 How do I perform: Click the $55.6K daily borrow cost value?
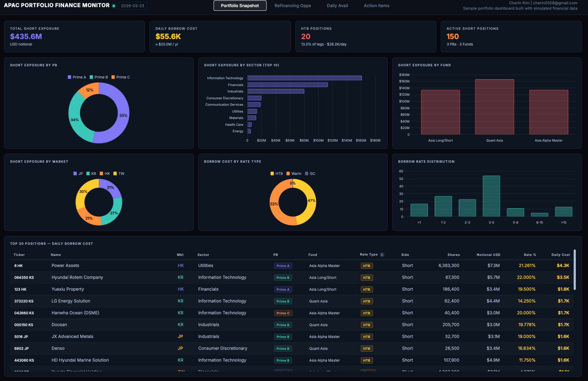coord(168,37)
